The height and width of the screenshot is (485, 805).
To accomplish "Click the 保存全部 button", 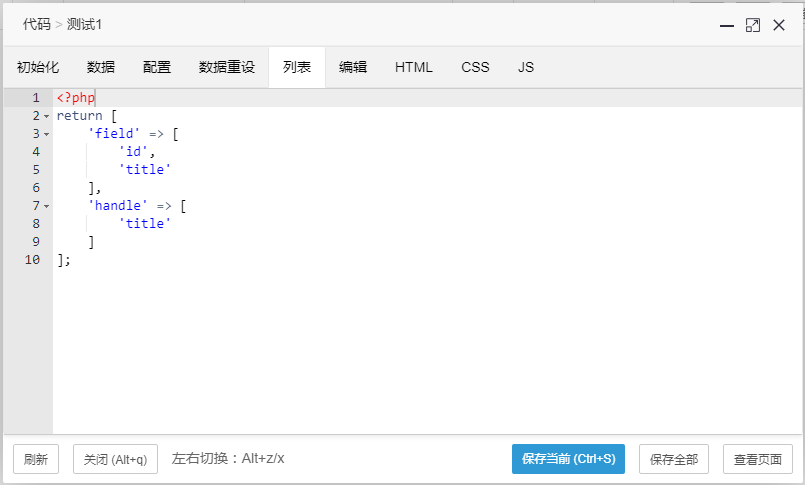I will [674, 459].
